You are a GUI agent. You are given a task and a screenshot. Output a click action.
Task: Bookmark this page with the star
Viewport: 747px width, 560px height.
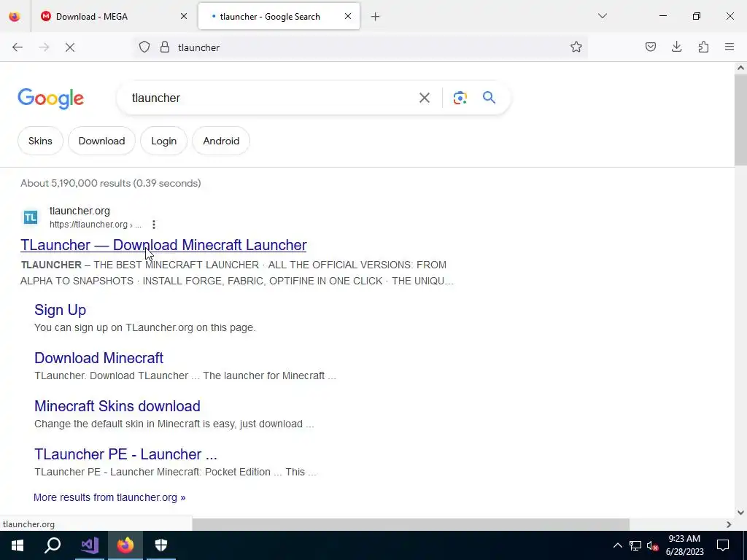pos(576,47)
